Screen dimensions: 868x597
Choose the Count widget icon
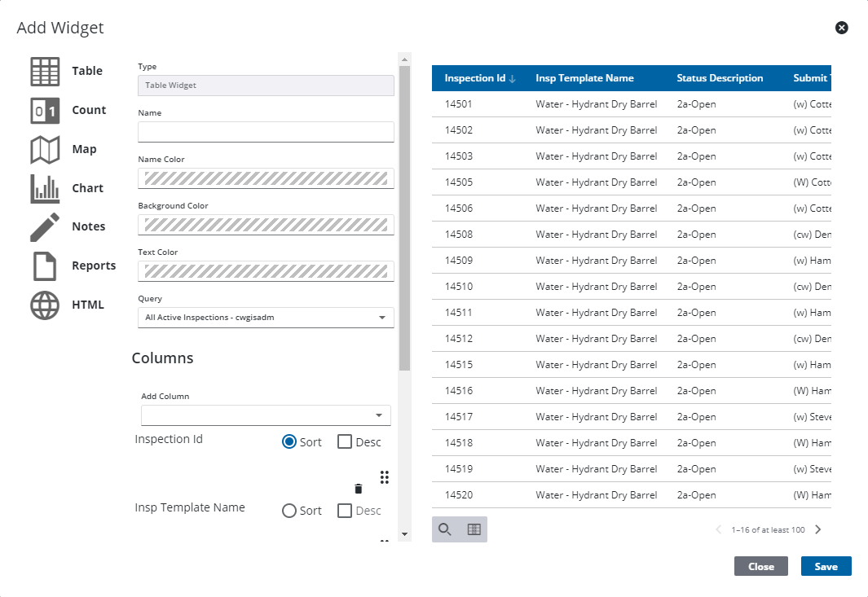tap(45, 111)
